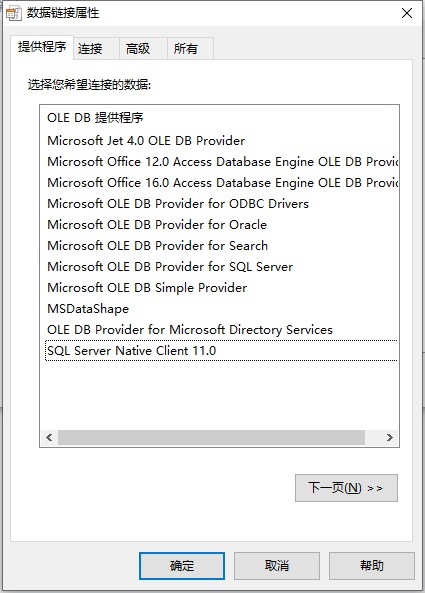
Task: Confirm with the 确定 button
Action: click(182, 566)
